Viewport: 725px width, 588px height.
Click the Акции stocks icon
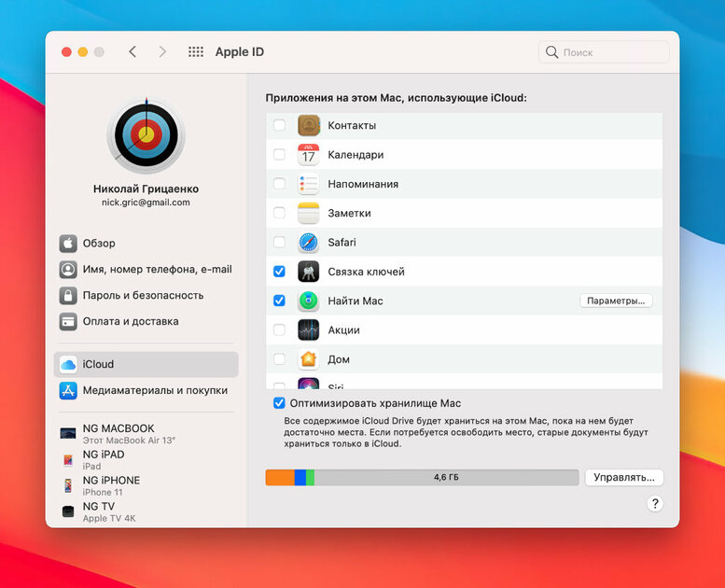point(309,329)
